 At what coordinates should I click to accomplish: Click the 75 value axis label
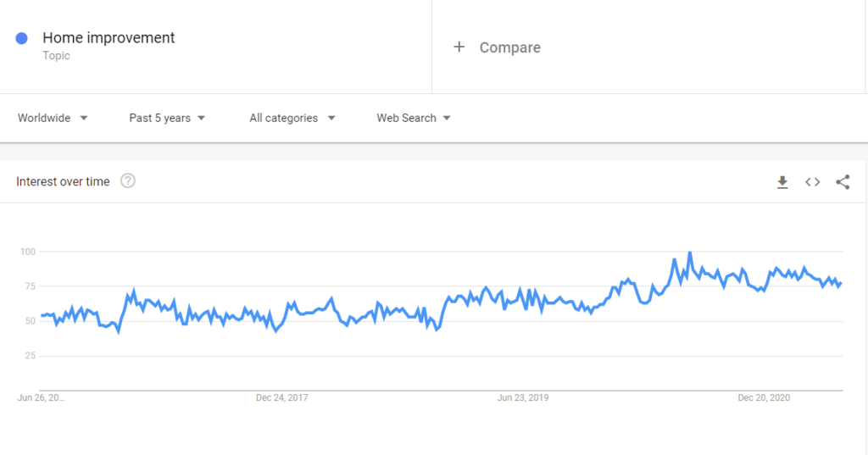(28, 286)
